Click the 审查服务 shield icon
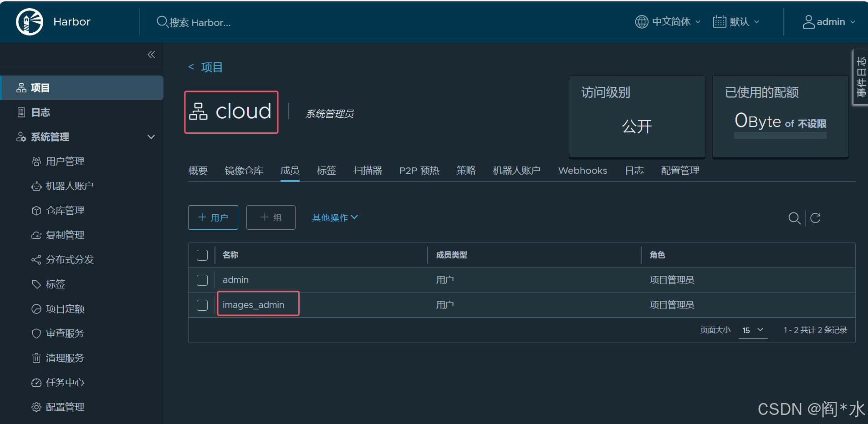The width and height of the screenshot is (868, 424). (36, 333)
